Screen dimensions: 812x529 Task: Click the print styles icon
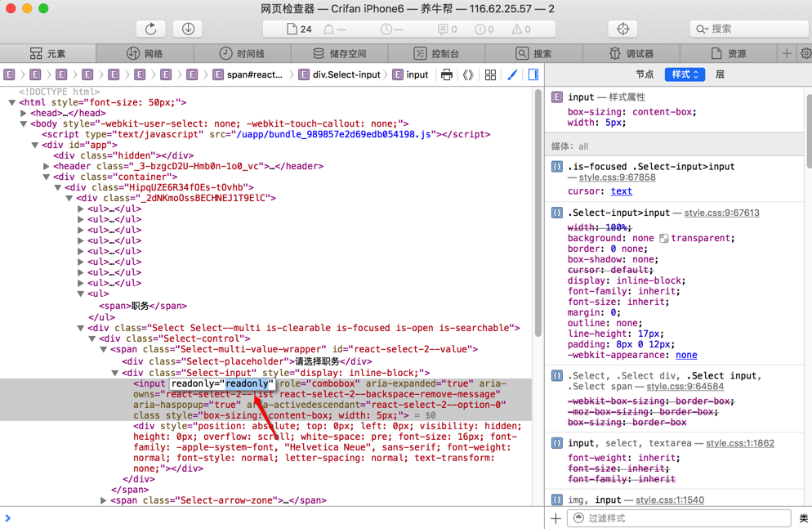446,74
